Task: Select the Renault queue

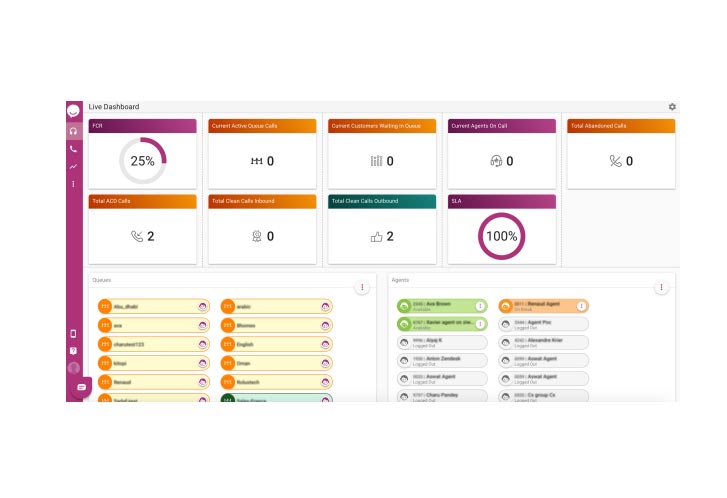Action: point(153,383)
